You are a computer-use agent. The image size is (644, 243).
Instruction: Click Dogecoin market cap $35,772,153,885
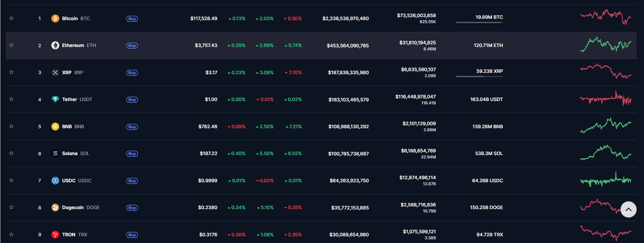[350, 208]
